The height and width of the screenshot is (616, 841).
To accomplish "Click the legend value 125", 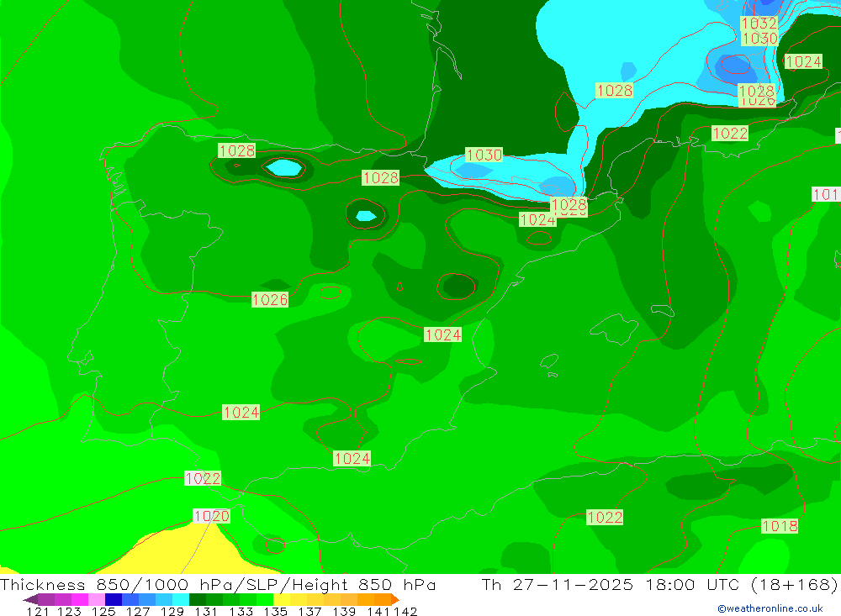I will 103,611.
